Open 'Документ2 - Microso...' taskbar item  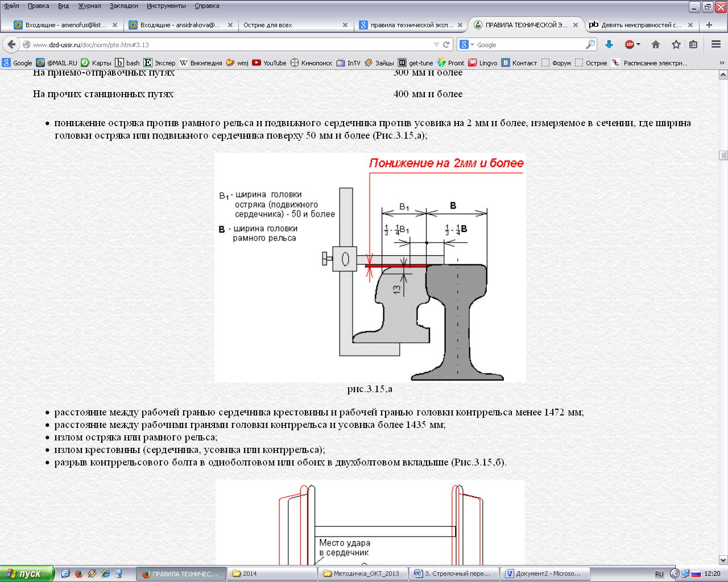point(545,573)
